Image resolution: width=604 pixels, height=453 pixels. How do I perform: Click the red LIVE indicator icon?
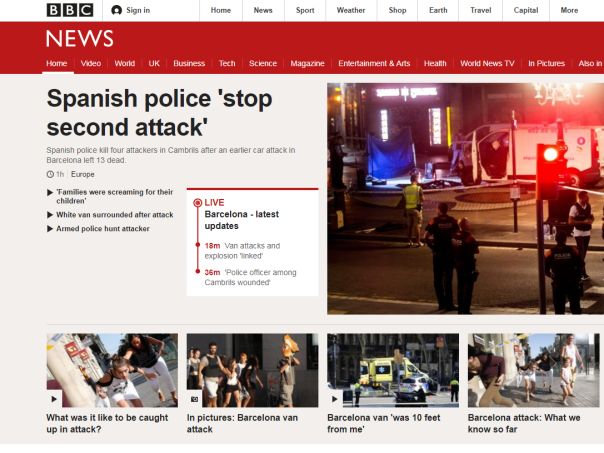197,202
